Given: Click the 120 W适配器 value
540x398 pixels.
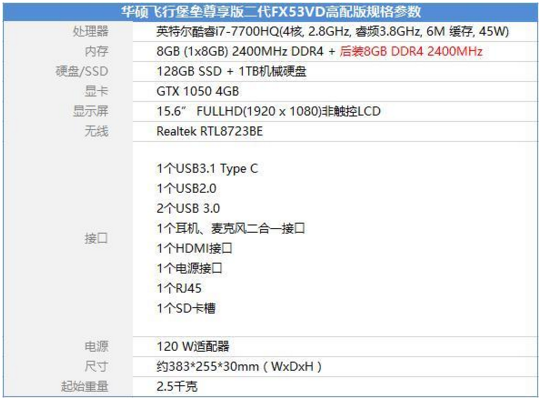Looking at the screenshot, I should tap(193, 346).
